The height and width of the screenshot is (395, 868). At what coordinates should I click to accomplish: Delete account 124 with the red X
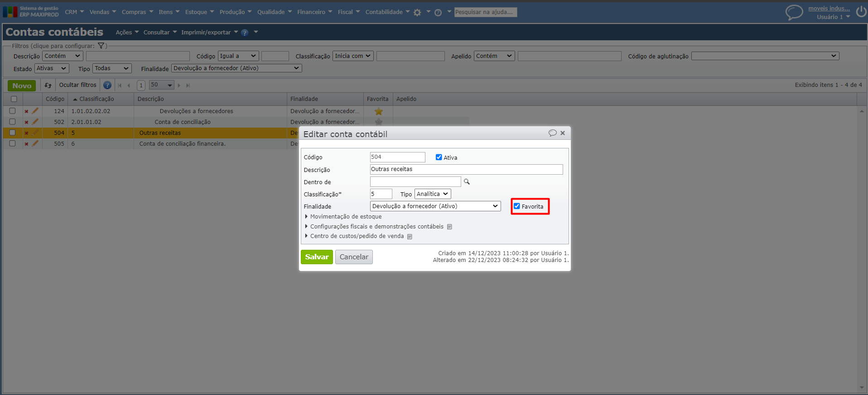coord(26,111)
